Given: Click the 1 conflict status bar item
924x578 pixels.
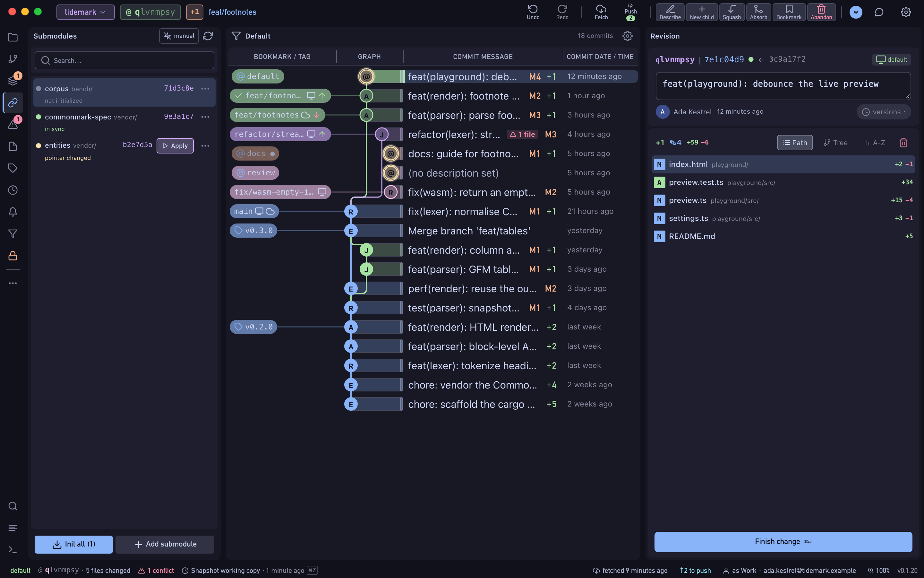Looking at the screenshot, I should pyautogui.click(x=156, y=570).
